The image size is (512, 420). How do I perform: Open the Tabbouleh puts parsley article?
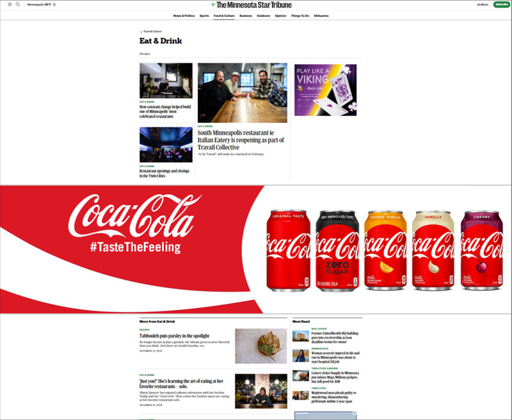pyautogui.click(x=174, y=335)
